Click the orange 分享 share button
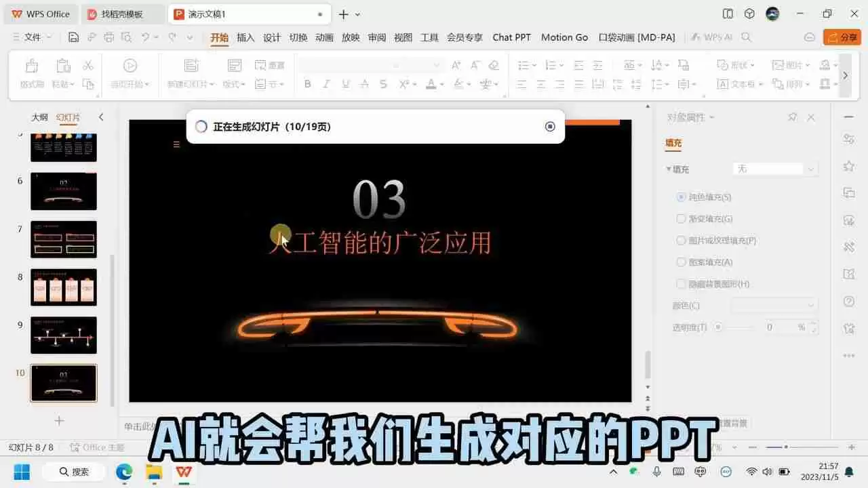 (x=842, y=37)
